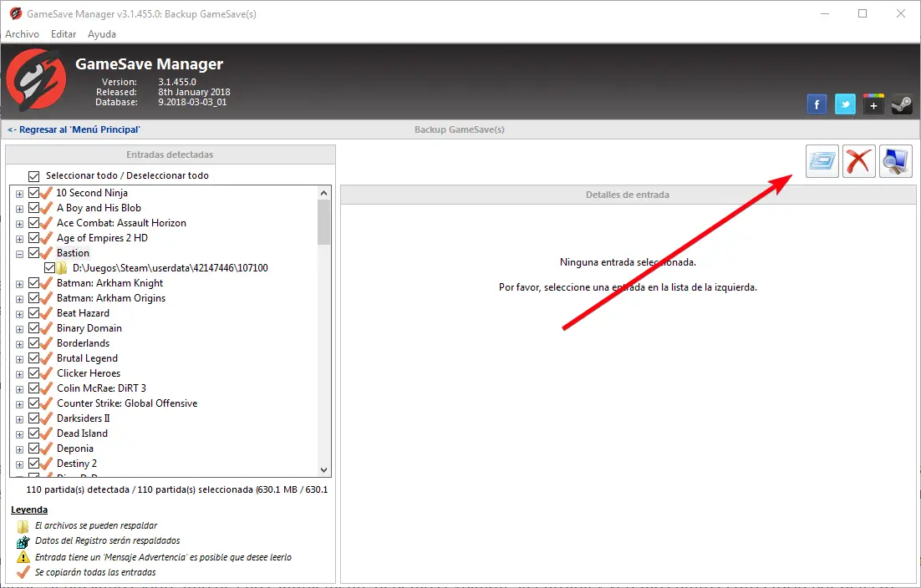Click the list scrollbar up arrow
Viewport: 921px width, 588px height.
[323, 192]
